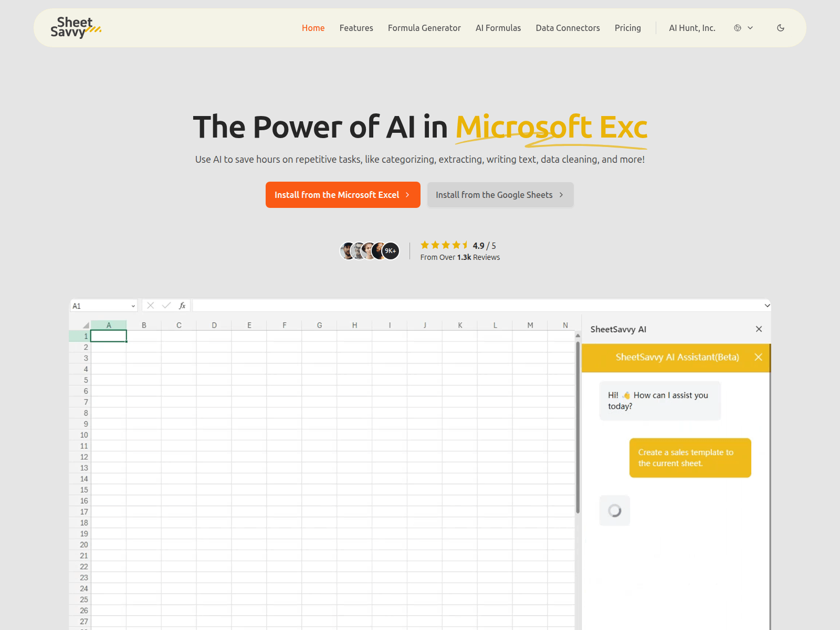840x630 pixels.
Task: Click the select-all corner triangle
Action: (x=86, y=325)
